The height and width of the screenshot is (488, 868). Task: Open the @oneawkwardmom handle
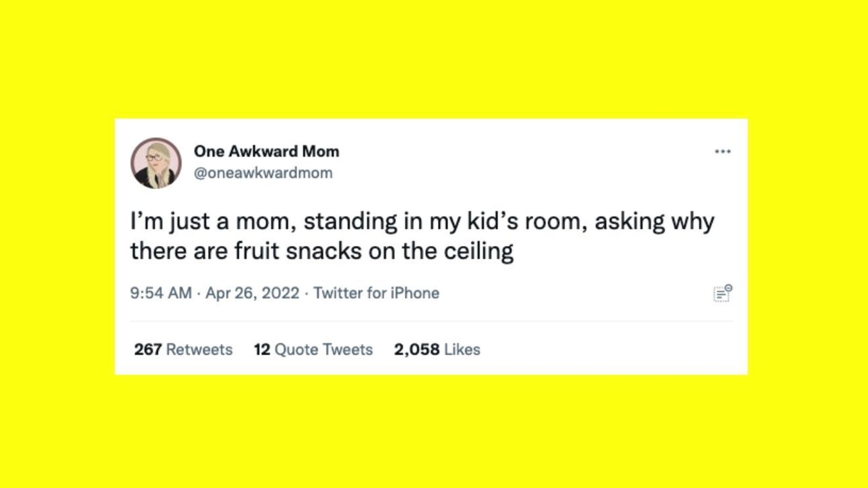pos(264,172)
